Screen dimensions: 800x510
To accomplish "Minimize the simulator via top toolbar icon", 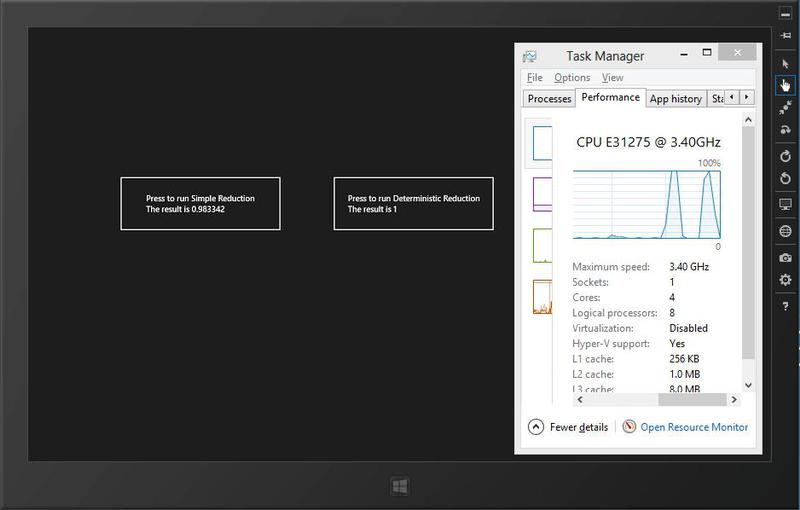I will (785, 14).
